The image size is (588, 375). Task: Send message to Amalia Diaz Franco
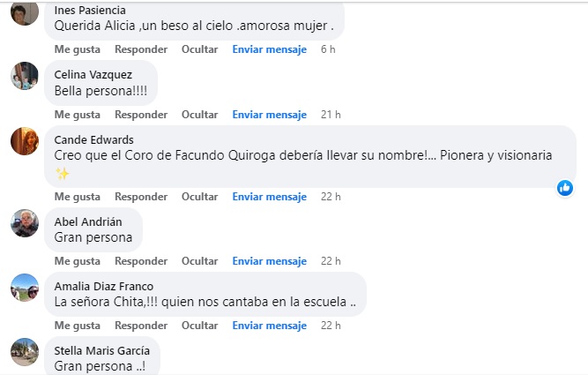point(269,326)
